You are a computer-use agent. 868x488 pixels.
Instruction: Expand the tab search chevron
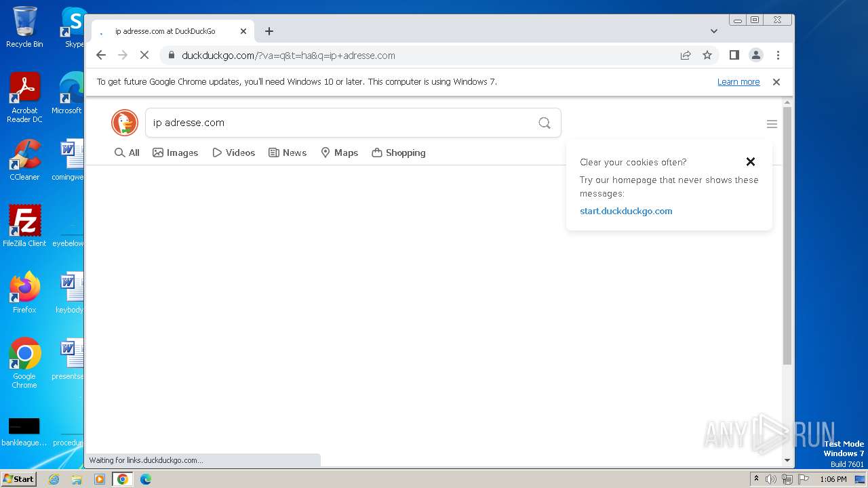tap(713, 31)
